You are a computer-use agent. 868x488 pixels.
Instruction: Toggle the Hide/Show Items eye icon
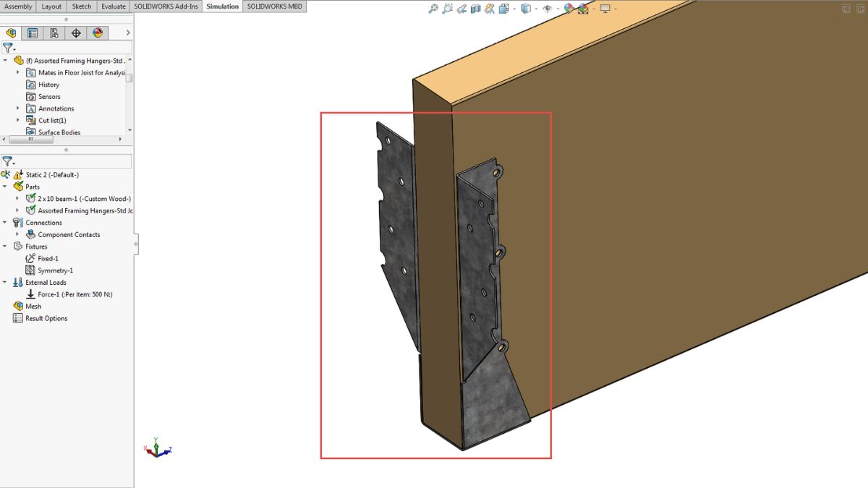coord(548,9)
